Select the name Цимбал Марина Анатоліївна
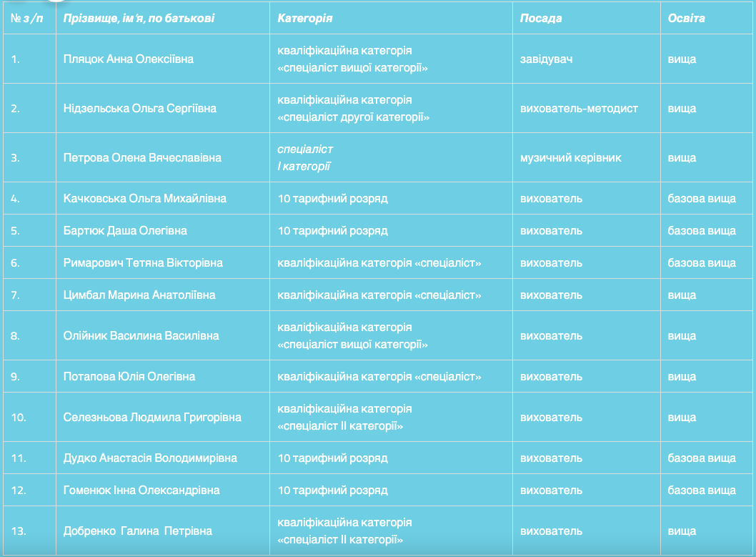 click(139, 295)
